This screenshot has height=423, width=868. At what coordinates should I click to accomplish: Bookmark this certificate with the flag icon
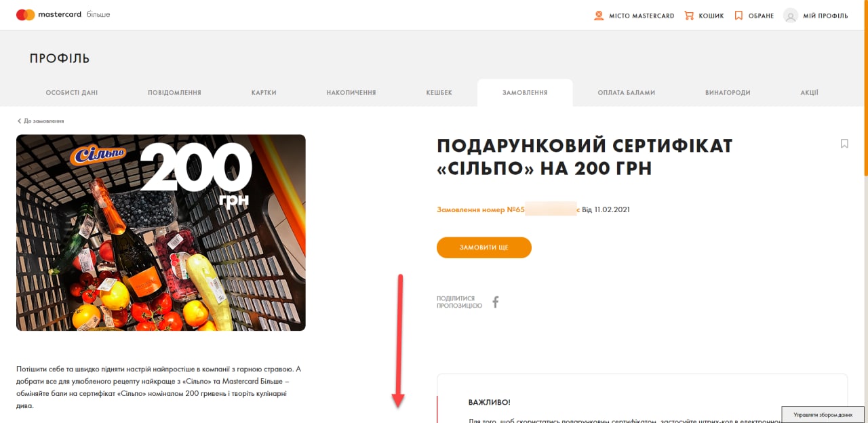tap(844, 143)
